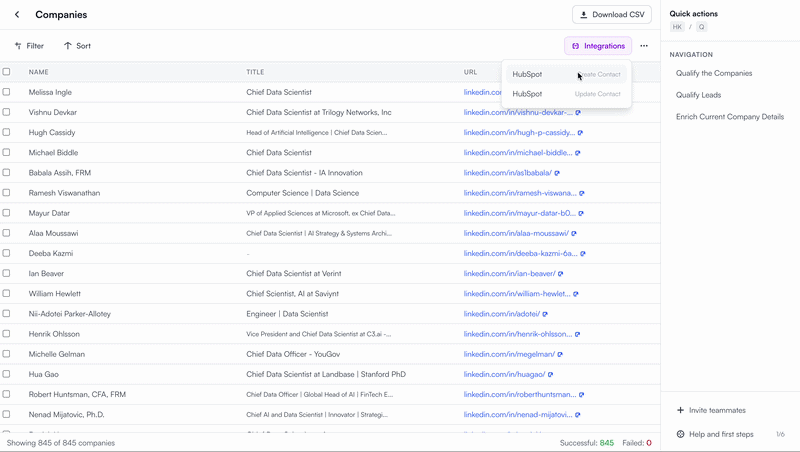Screen dimensions: 800x452
Task: Click external-link icon on Michelle Gelman's URL
Action: (x=560, y=355)
